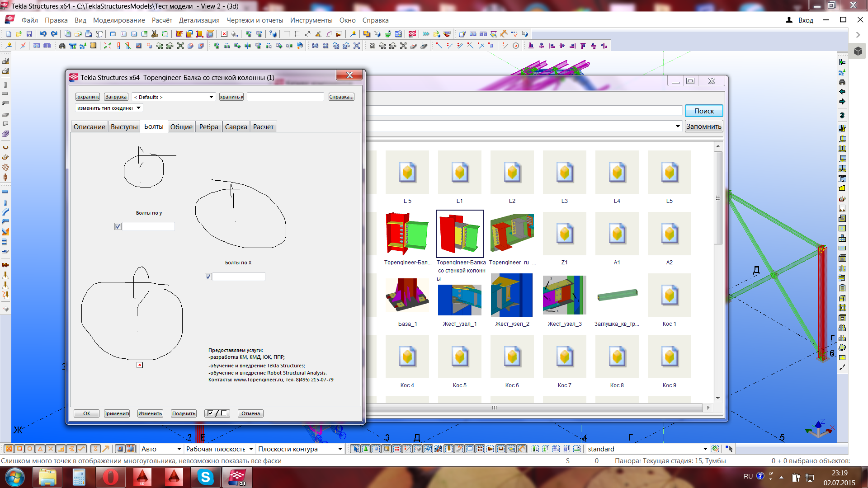Open the Tekla Structures taskbar icon
Viewport: 868px width, 488px height.
point(237,477)
